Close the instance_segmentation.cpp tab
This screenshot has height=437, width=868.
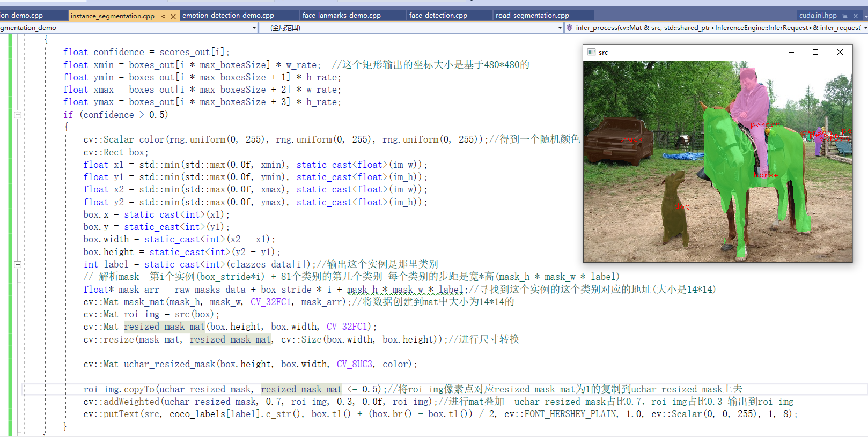173,16
